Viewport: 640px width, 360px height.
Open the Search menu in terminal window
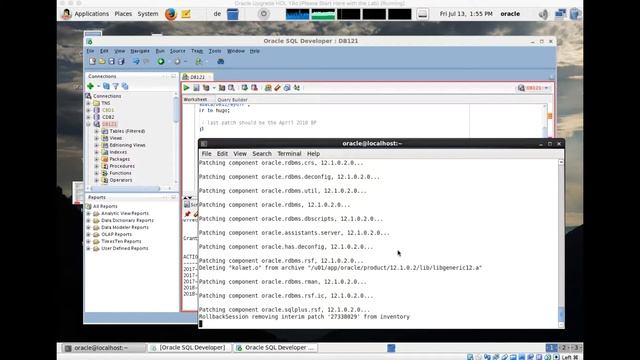tap(262, 154)
